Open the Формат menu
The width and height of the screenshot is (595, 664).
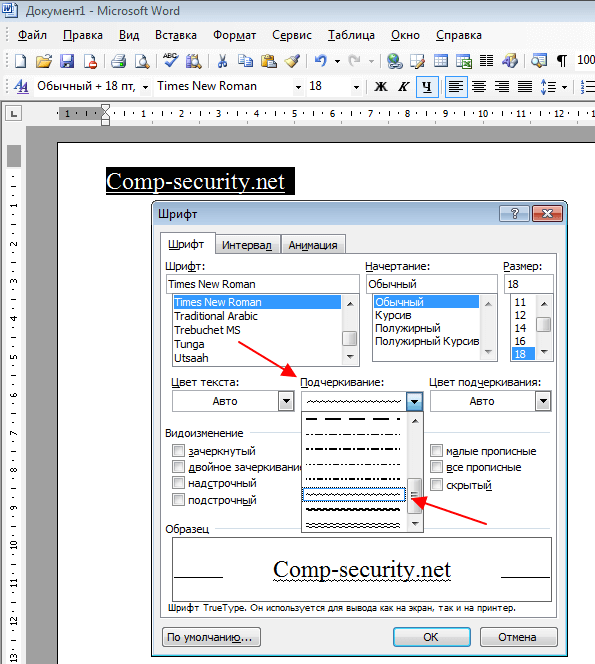(x=234, y=35)
